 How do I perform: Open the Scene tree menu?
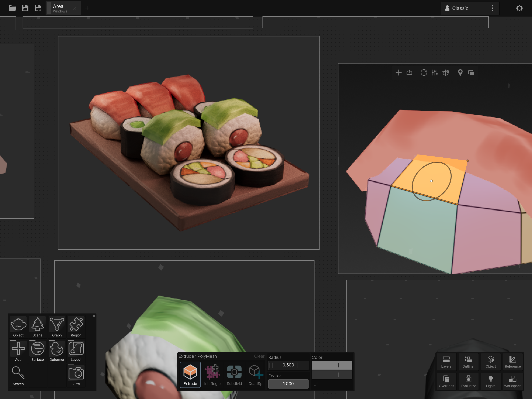click(x=38, y=327)
